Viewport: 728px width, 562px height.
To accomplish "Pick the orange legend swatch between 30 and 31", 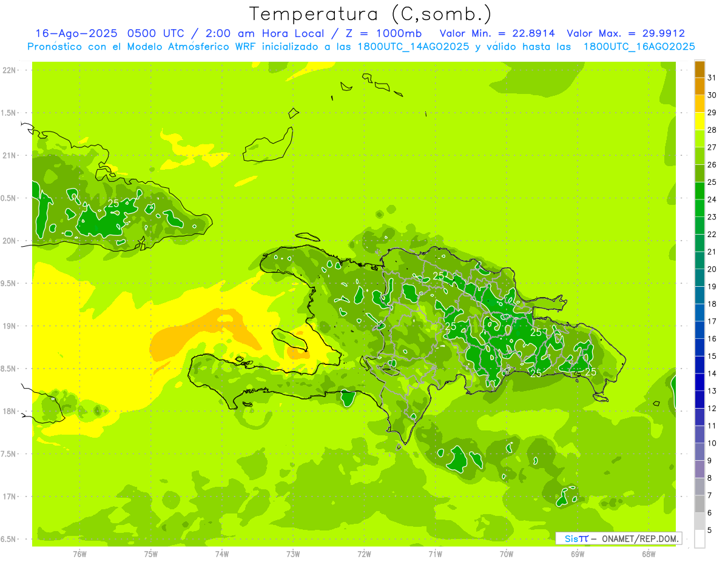I will pos(699,87).
